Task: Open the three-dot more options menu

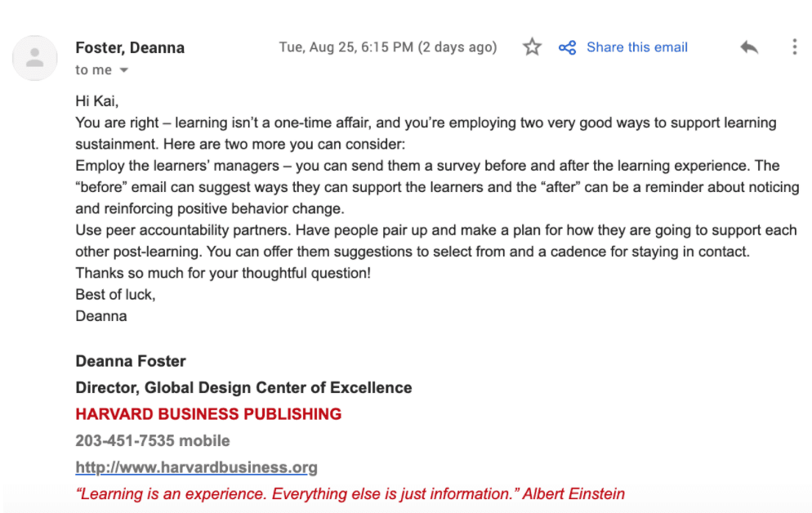Action: click(794, 47)
